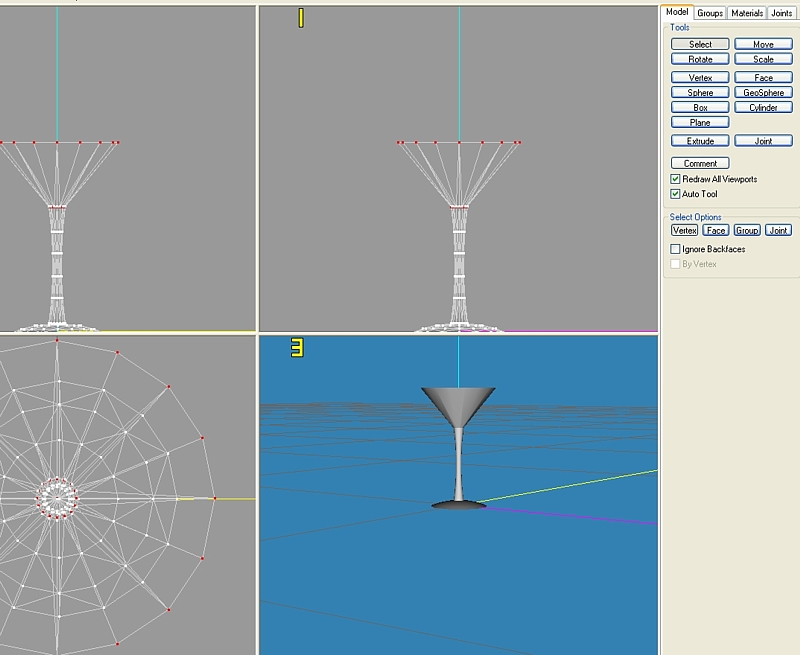Disable the Redraw All Viewports checkbox
The image size is (800, 655).
(676, 179)
